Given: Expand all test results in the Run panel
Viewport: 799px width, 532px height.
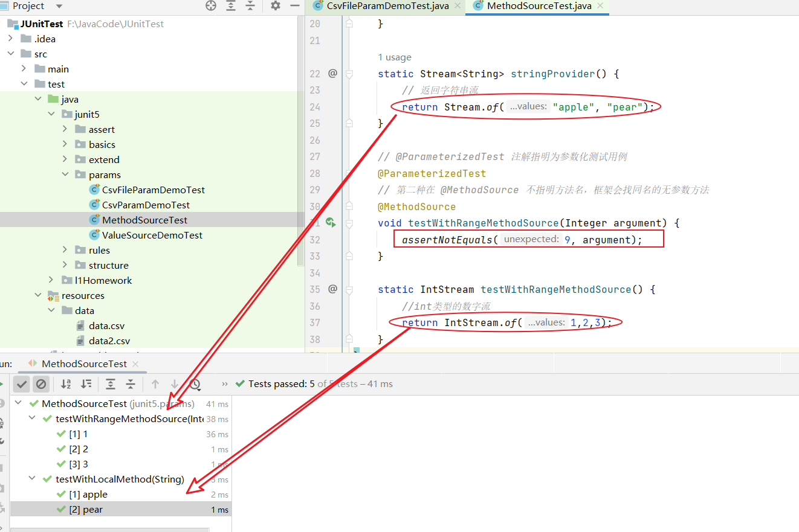Looking at the screenshot, I should (x=111, y=384).
